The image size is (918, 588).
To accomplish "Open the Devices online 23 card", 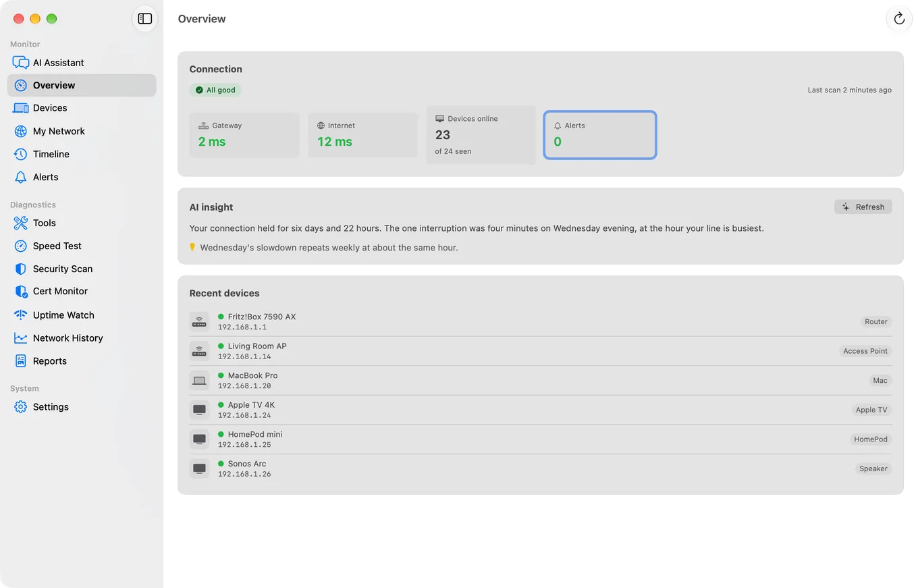I will [481, 135].
